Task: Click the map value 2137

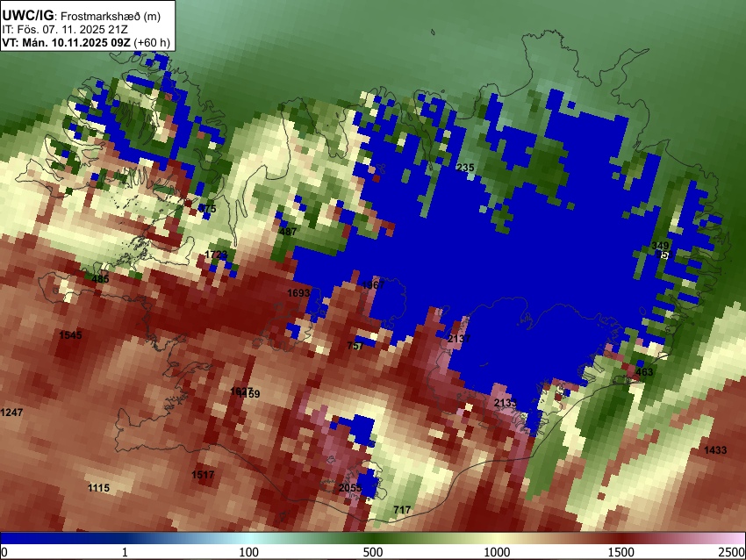Action: pyautogui.click(x=459, y=339)
